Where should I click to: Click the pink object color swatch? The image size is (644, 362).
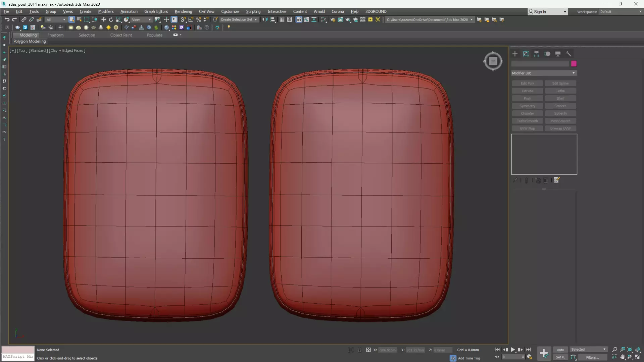pos(574,64)
